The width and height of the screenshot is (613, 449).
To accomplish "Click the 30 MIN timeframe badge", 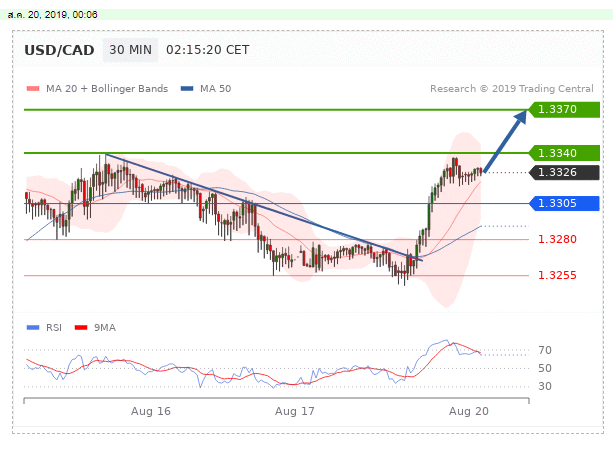I will click(130, 50).
